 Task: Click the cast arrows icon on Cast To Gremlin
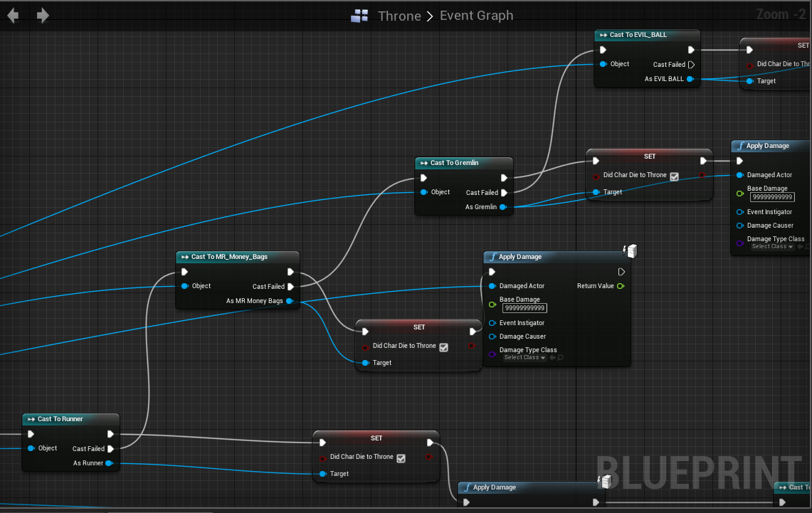[423, 163]
